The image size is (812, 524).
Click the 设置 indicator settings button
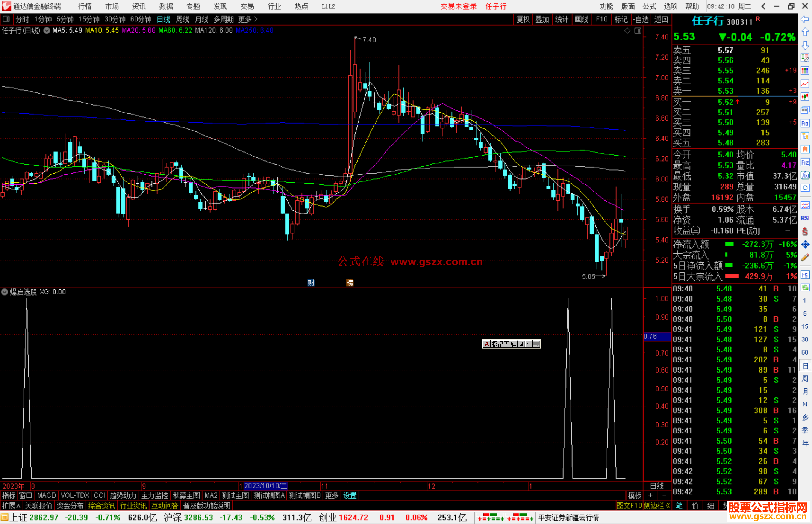pyautogui.click(x=350, y=495)
